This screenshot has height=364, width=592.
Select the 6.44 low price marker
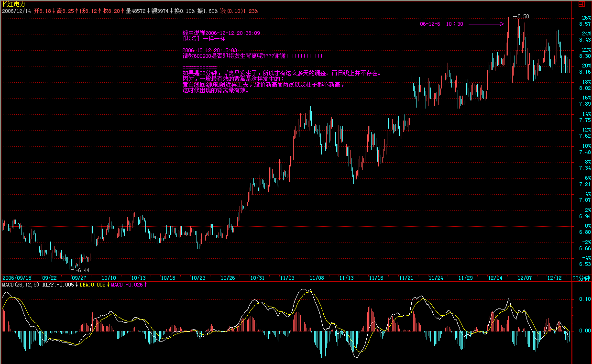84,270
